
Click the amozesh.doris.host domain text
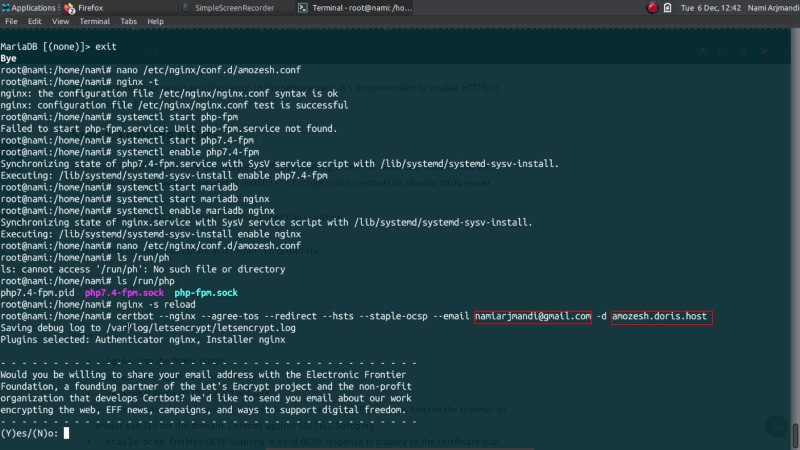(x=659, y=316)
